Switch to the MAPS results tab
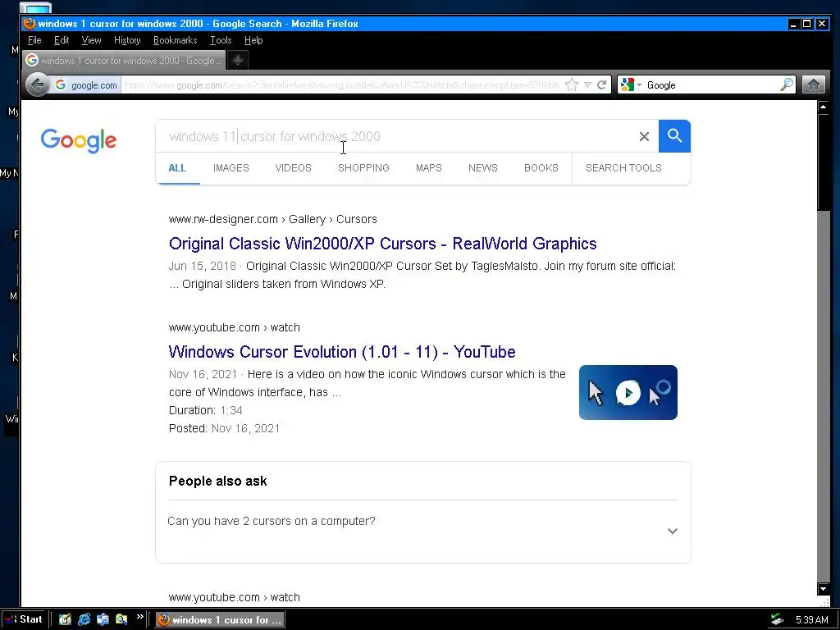This screenshot has width=840, height=630. (428, 167)
